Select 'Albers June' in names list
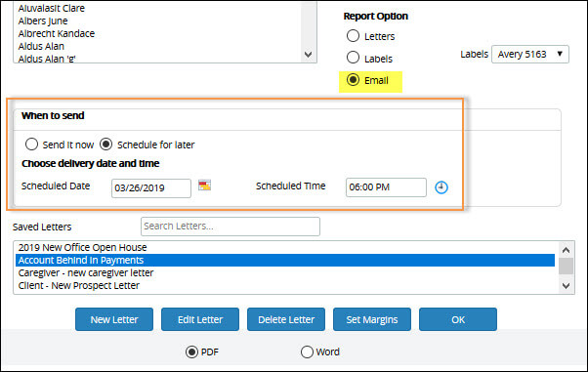Screen dimensions: 588x372 [x=43, y=21]
